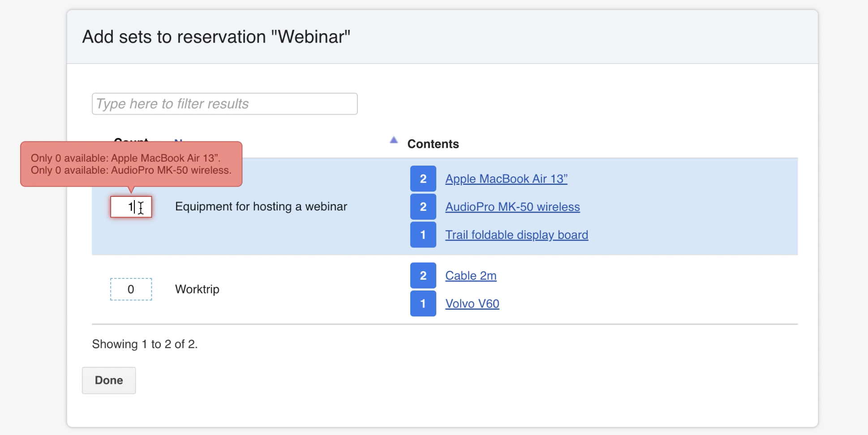Click the "Showing 1 to 2 of 2" text
Screen dimensions: 868x435
coord(145,344)
